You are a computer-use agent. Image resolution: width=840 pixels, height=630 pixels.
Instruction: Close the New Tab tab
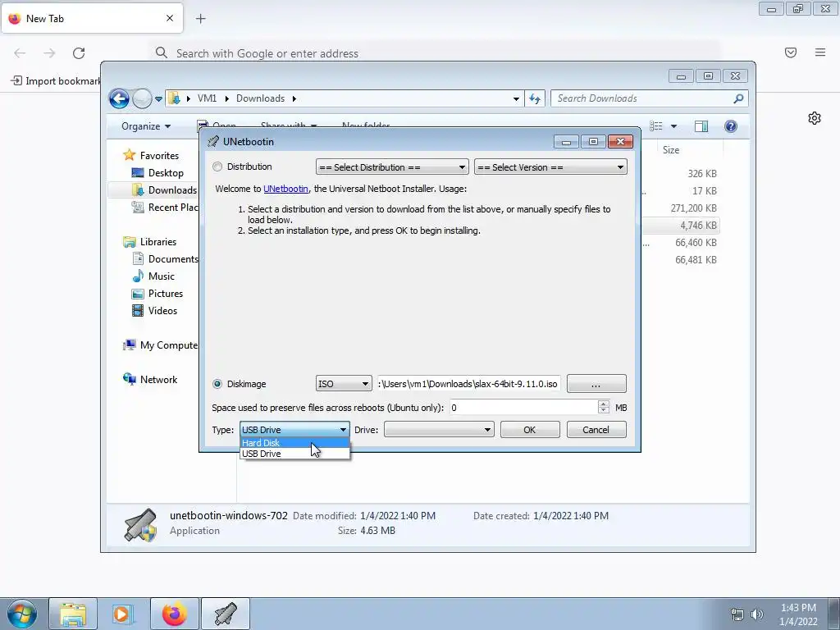click(x=170, y=18)
